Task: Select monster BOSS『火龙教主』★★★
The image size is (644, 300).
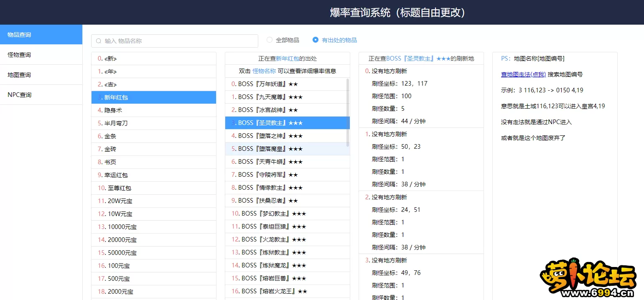Action: click(x=288, y=239)
